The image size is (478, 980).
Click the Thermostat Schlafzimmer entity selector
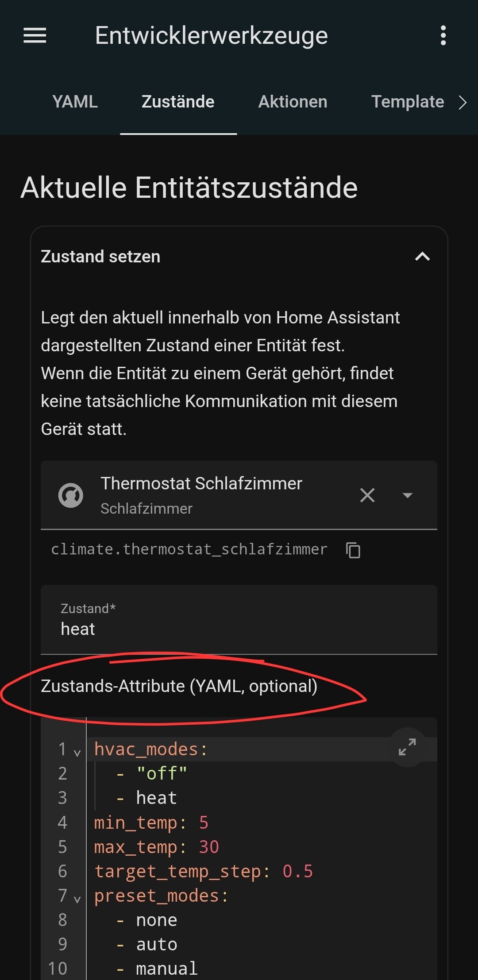[x=239, y=495]
